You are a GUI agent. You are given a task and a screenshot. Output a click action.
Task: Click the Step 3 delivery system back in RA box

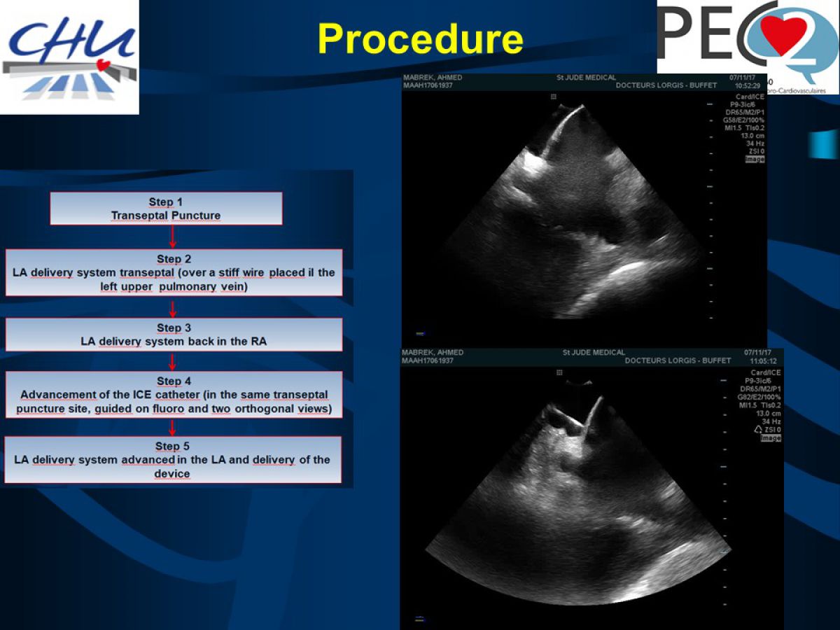[174, 335]
